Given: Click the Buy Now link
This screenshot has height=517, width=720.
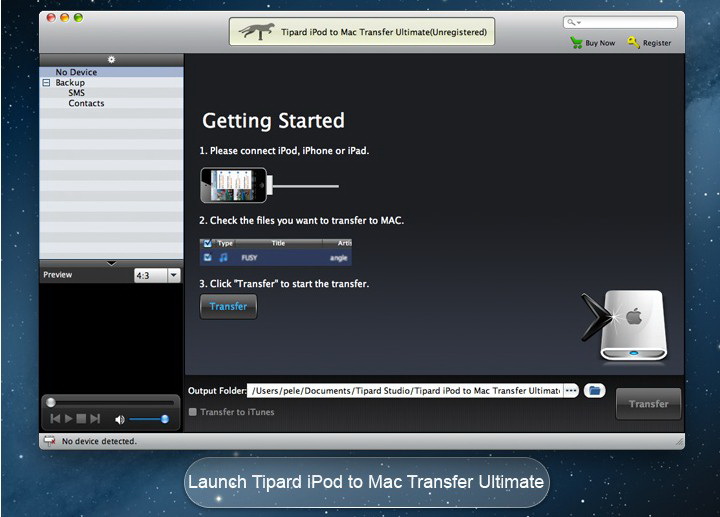Looking at the screenshot, I should point(600,43).
